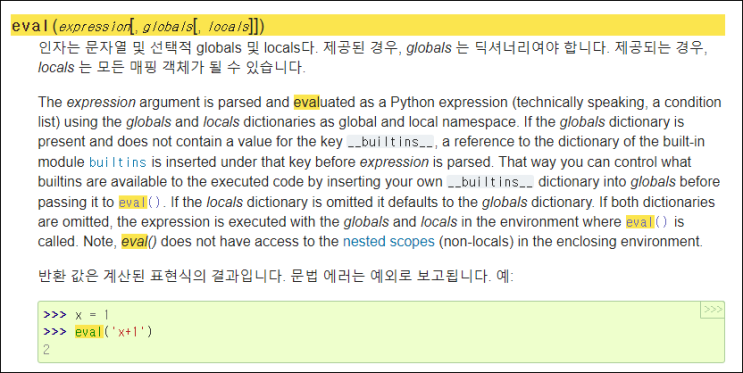Screen dimensions: 743x373
Task: Click the eval function signature heading
Action: pyautogui.click(x=368, y=25)
